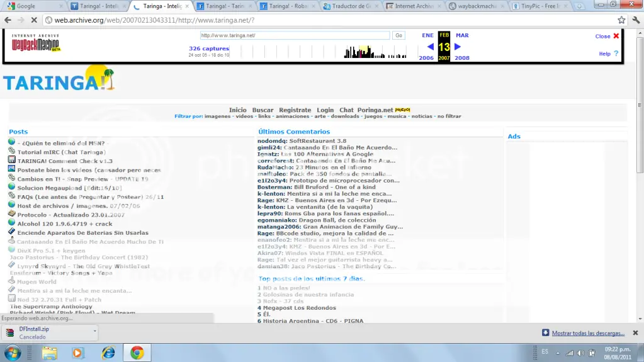644x362 pixels.
Task: Click the Wayback URL input field
Action: tap(295, 35)
